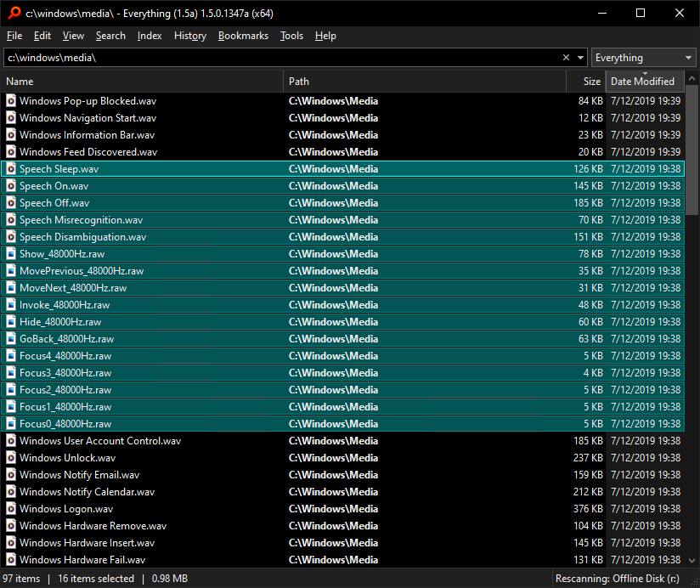
Task: Expand the search history dropdown arrow
Action: click(x=580, y=57)
